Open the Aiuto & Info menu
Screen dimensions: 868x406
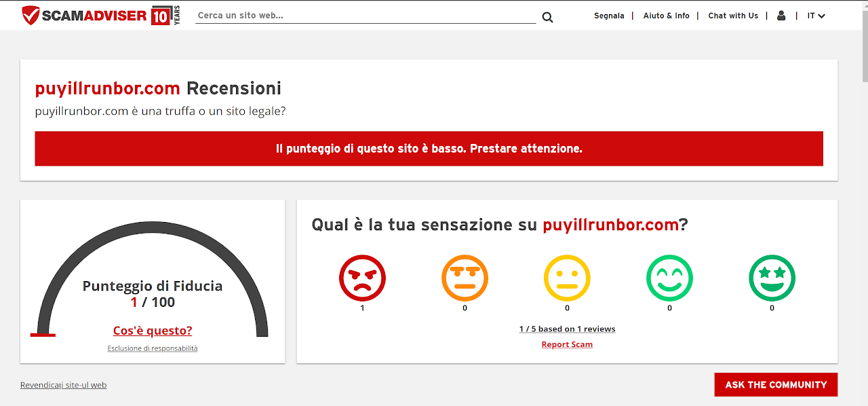[666, 16]
